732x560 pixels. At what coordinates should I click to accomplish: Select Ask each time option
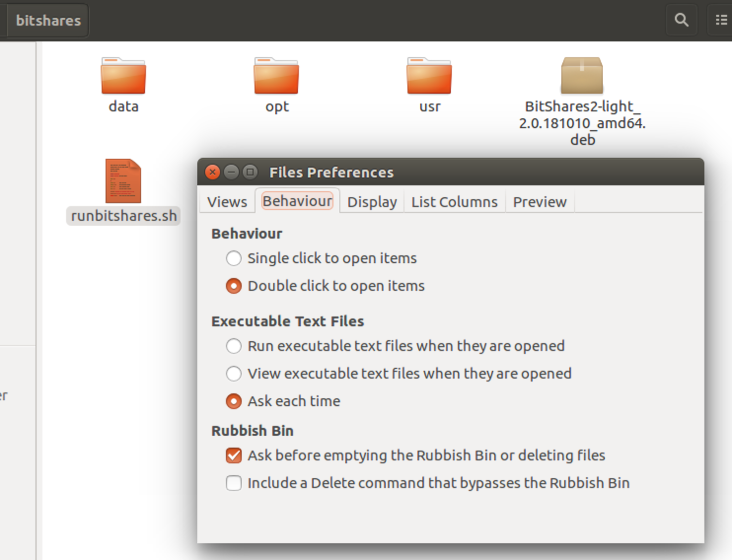[234, 401]
